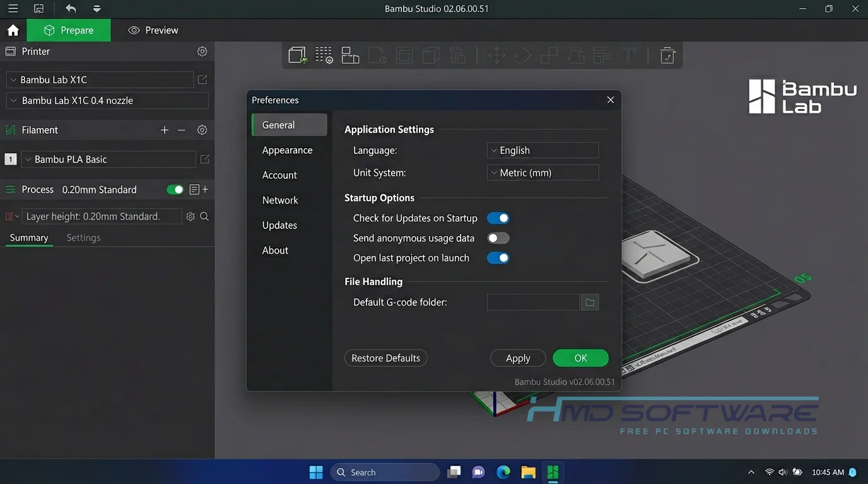Show hidden tray icons chevron

pos(751,472)
